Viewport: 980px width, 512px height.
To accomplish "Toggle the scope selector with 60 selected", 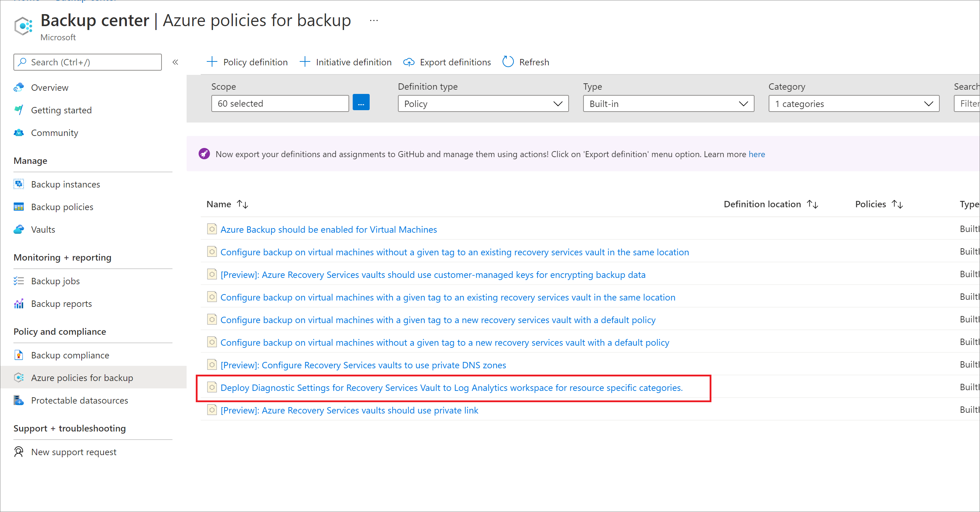I will tap(362, 103).
